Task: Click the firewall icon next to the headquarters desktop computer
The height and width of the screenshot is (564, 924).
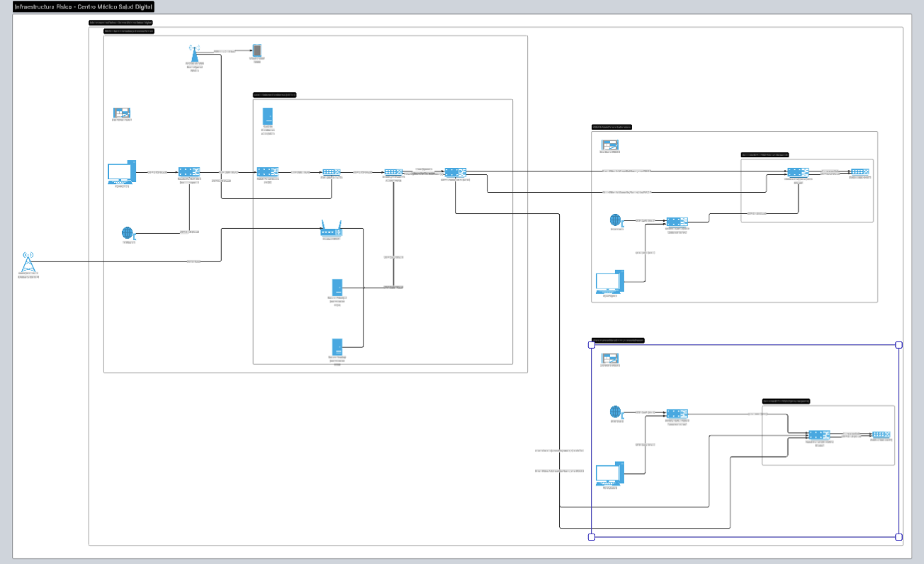Action: click(x=189, y=172)
